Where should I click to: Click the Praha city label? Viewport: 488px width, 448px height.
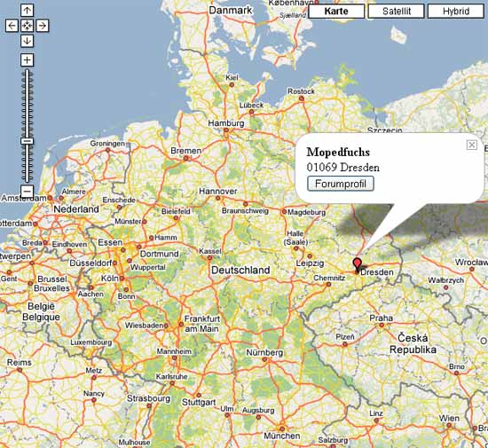tap(381, 318)
